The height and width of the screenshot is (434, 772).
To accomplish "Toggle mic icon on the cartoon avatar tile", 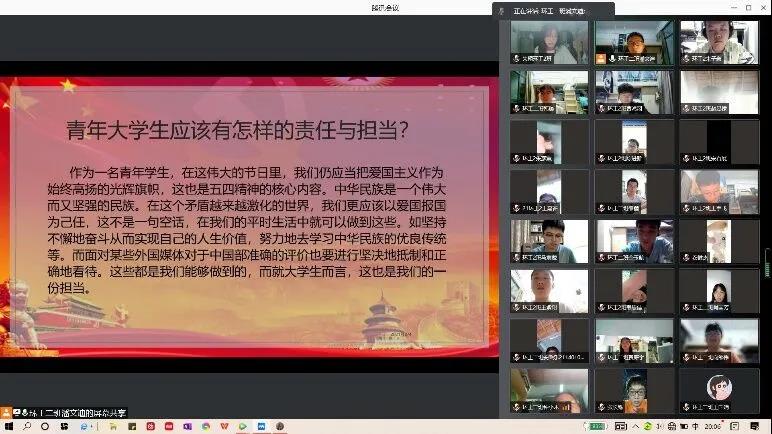I will (686, 407).
